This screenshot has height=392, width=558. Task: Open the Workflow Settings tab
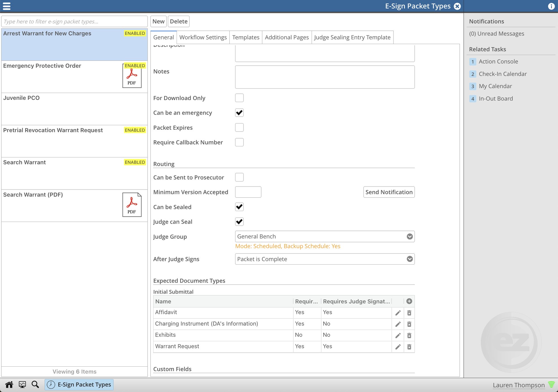tap(202, 37)
